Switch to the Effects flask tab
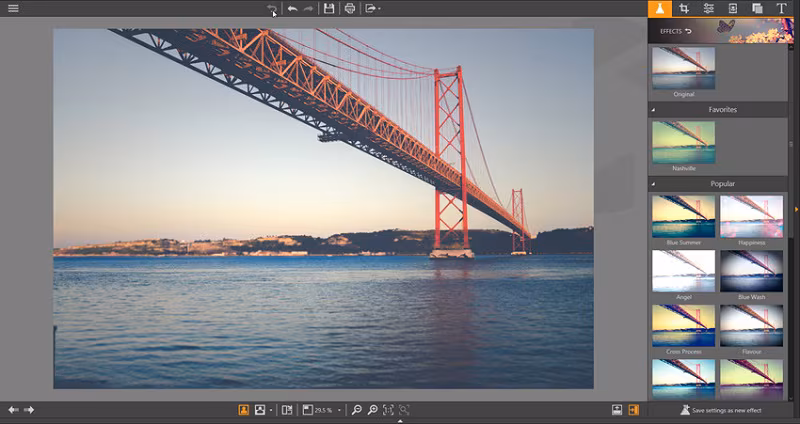The width and height of the screenshot is (800, 424). coord(660,9)
